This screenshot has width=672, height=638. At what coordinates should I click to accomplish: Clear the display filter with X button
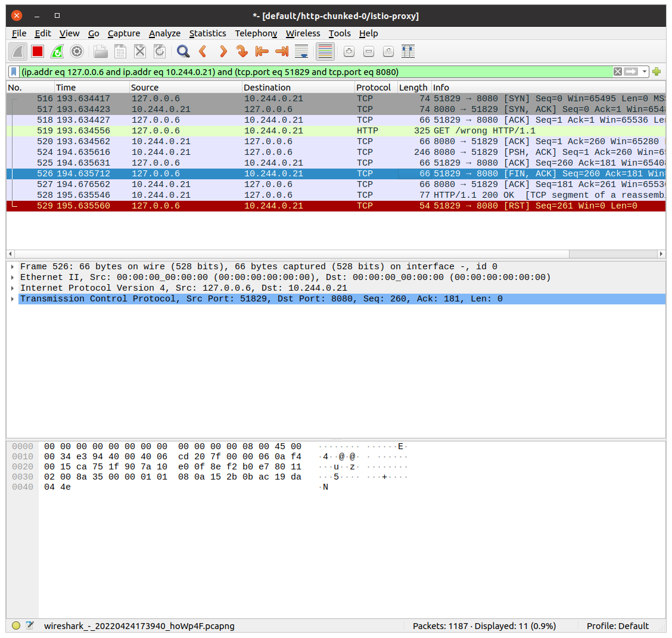618,71
